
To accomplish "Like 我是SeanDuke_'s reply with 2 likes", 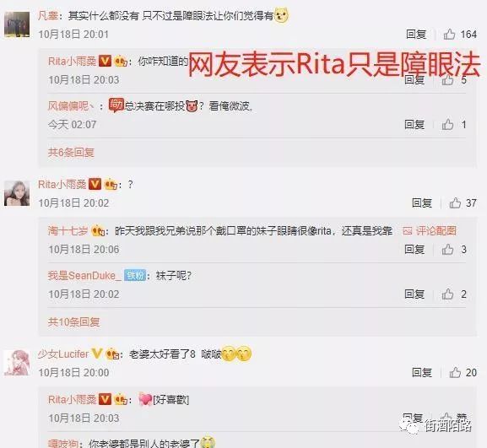I will click(447, 294).
